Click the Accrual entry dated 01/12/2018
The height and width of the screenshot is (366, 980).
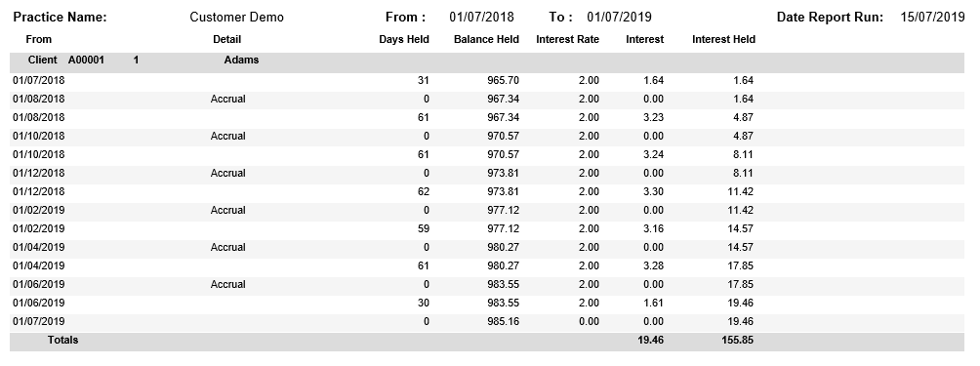click(228, 173)
